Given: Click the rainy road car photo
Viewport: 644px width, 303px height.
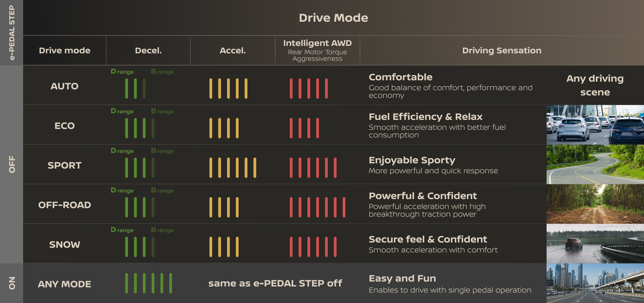Looking at the screenshot, I should (x=595, y=243).
